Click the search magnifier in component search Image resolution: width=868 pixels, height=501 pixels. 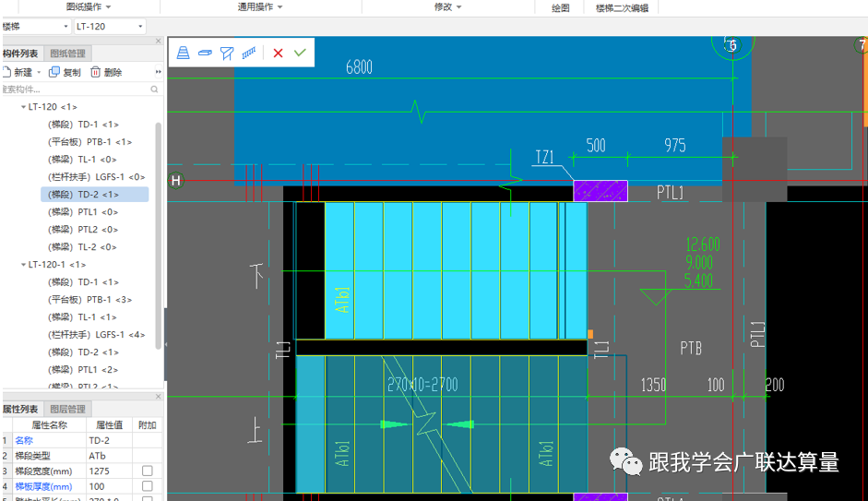point(154,89)
